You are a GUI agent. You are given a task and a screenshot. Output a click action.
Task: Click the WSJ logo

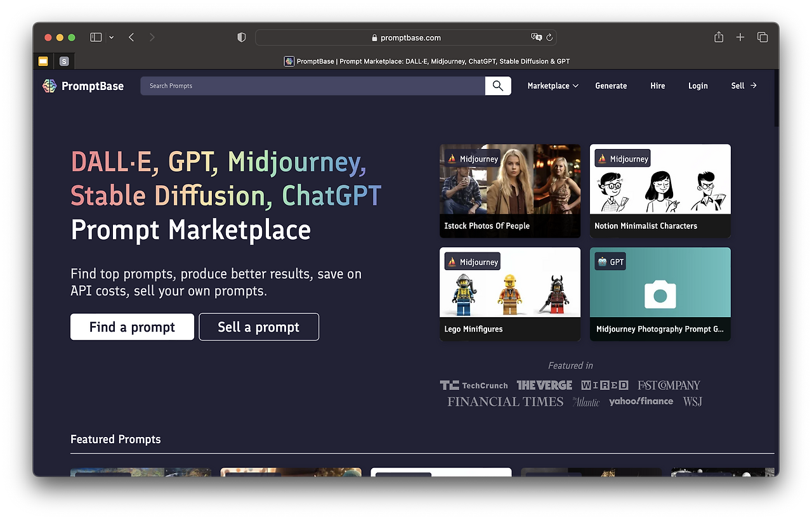[x=692, y=401]
